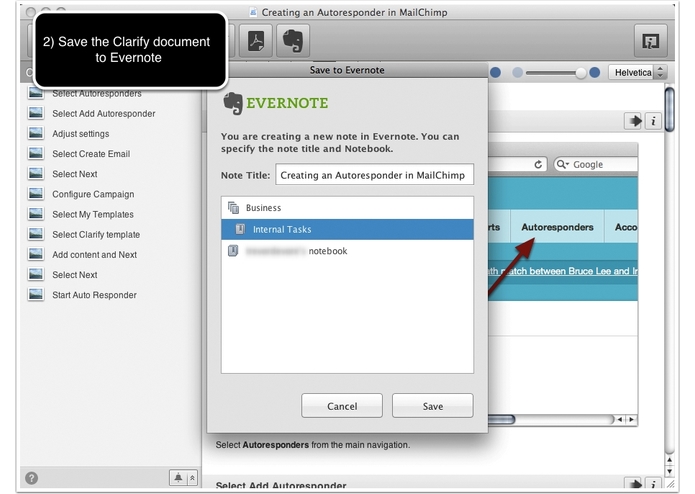Select the Select Next step above Configure Campaign
The height and width of the screenshot is (494, 695).
click(x=74, y=174)
